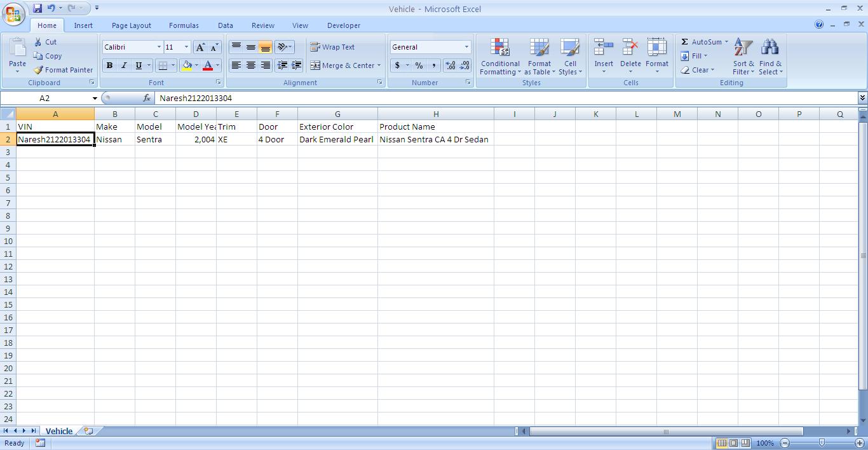Image resolution: width=868 pixels, height=450 pixels.
Task: Open Conditional Formatting menu
Action: click(500, 57)
